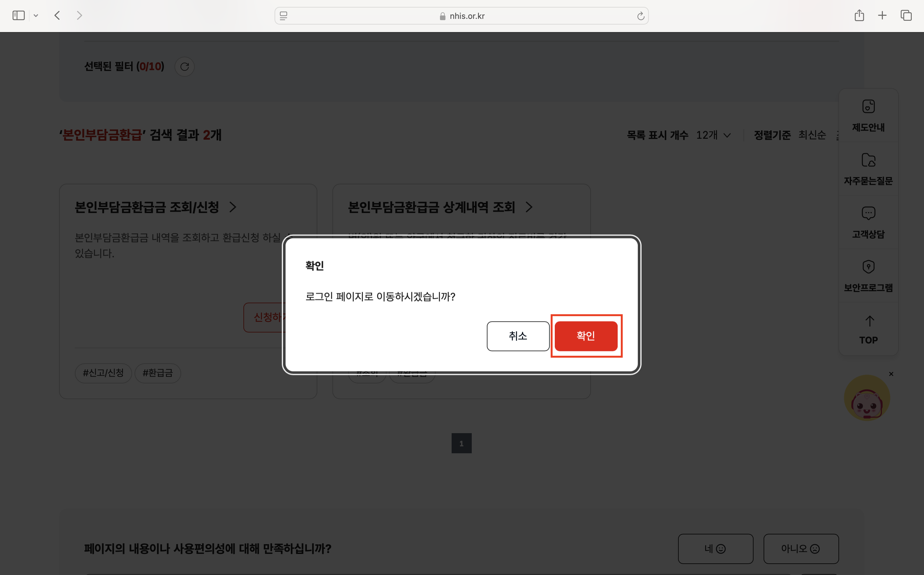Click the 취소 button in the dialog
This screenshot has height=575, width=924.
pyautogui.click(x=518, y=336)
